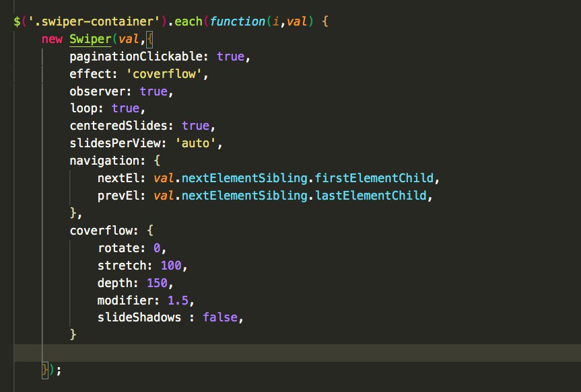Click the final closing }); line

pyautogui.click(x=52, y=370)
